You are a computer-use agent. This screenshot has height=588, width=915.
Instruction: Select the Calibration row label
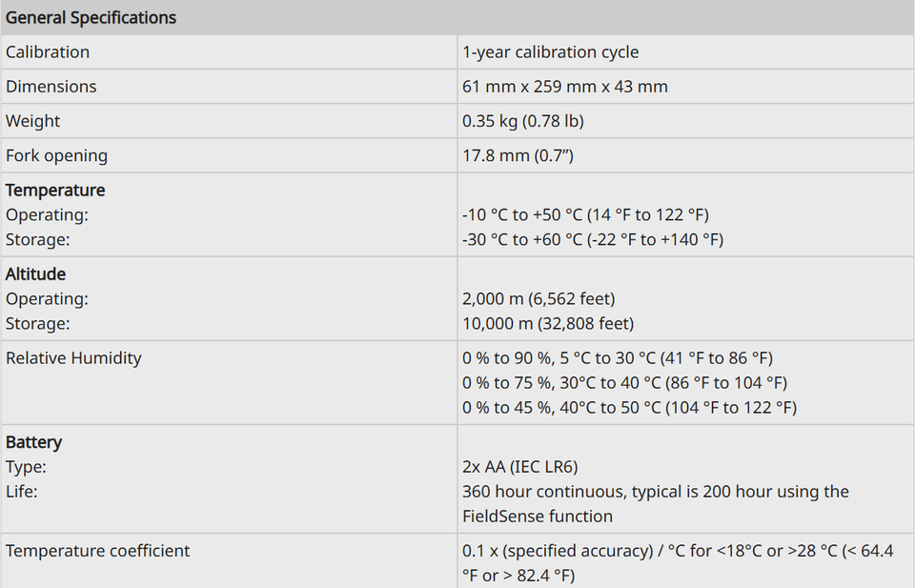point(48,51)
